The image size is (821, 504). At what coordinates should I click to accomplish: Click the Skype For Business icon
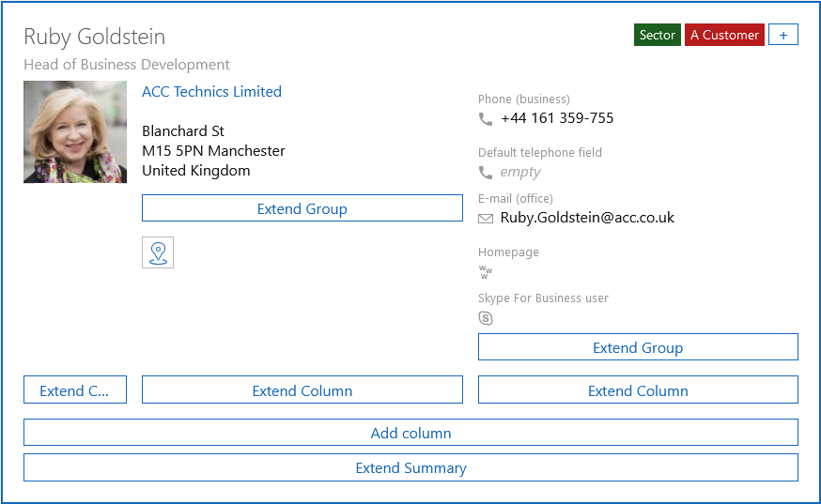(486, 318)
